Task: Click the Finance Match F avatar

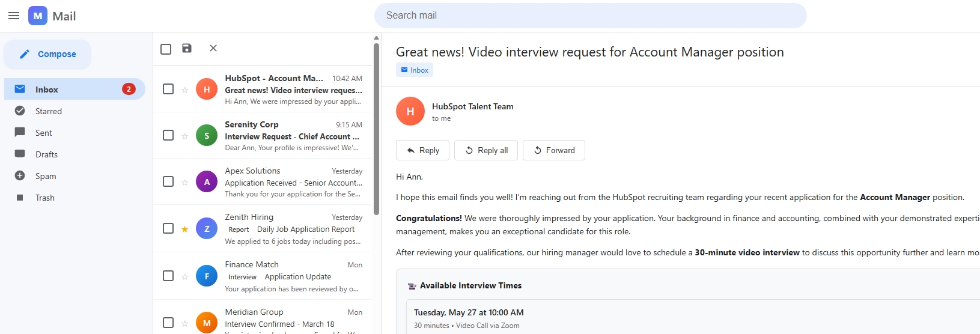Action: coord(207,276)
